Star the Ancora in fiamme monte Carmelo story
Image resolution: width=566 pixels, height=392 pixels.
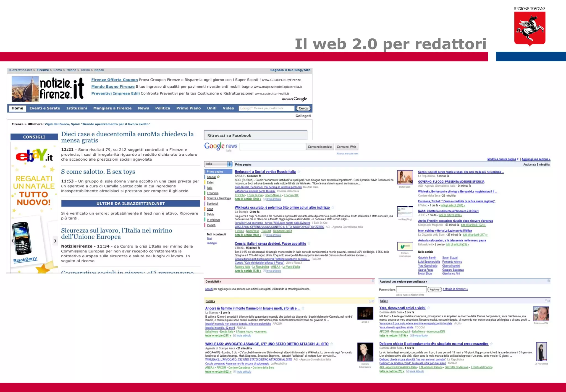(x=303, y=308)
